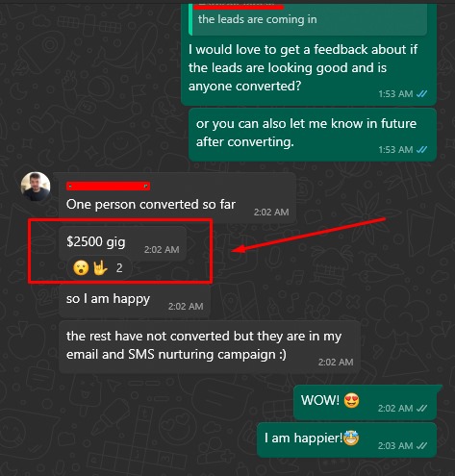The image size is (455, 476).
Task: Click the heart-eyes emoji in WOW message
Action: pyautogui.click(x=352, y=400)
